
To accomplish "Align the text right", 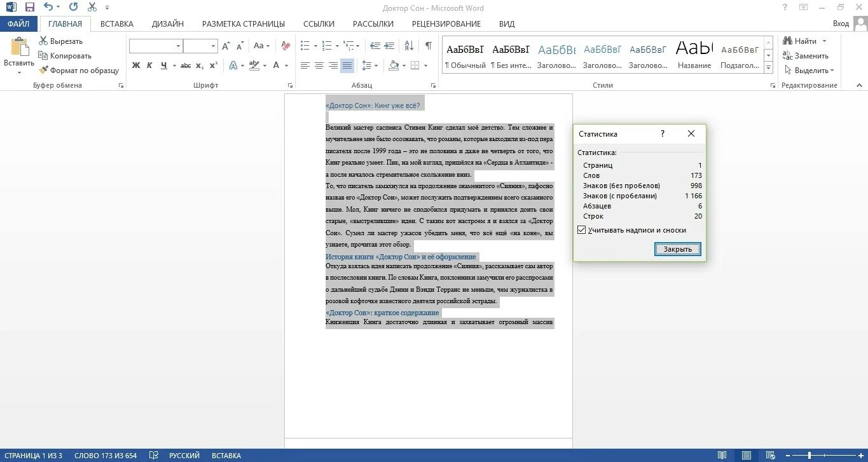I will [x=333, y=65].
